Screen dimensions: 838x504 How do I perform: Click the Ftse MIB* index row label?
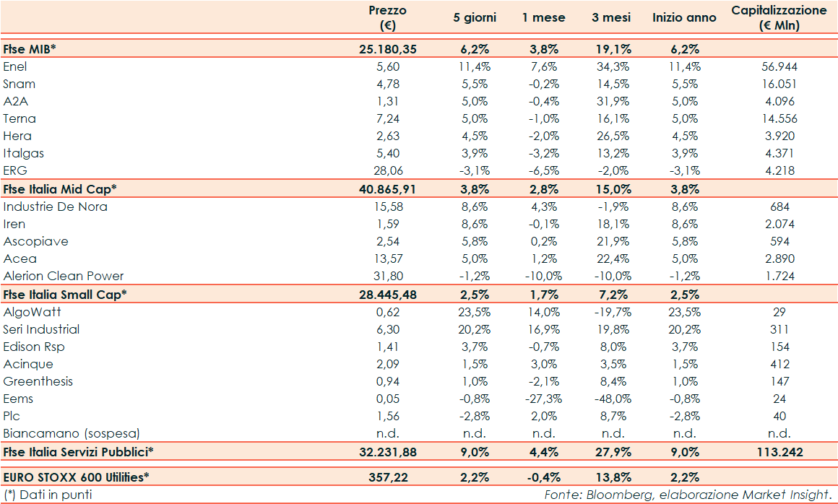[30, 49]
